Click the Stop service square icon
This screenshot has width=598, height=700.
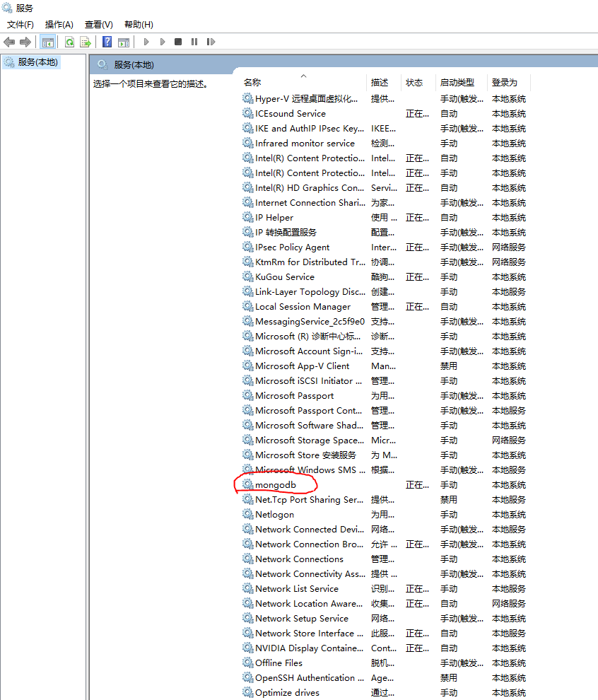178,42
